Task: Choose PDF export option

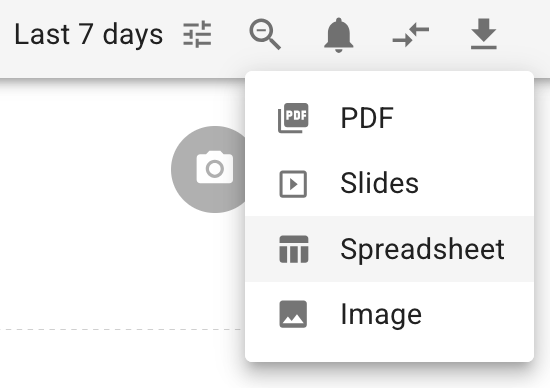Action: (x=389, y=118)
